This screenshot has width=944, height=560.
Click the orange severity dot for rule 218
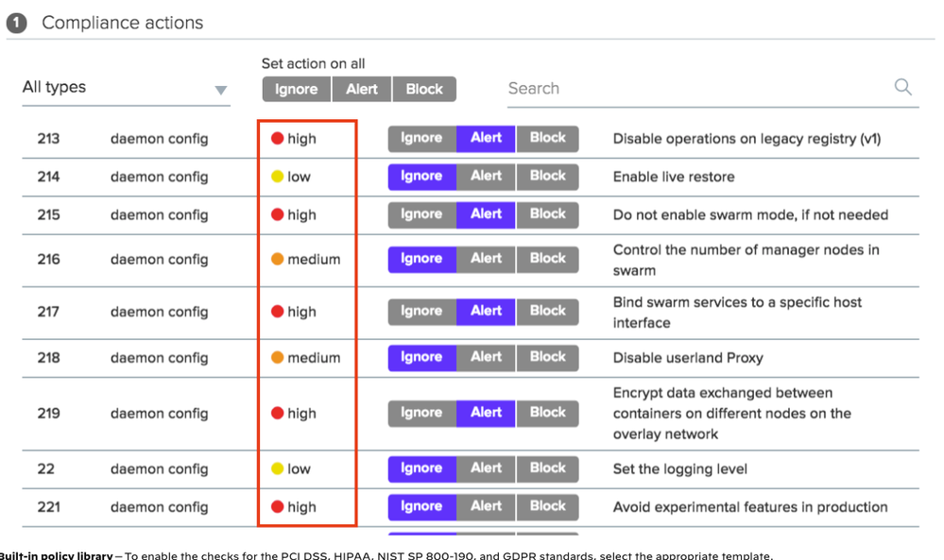(278, 358)
